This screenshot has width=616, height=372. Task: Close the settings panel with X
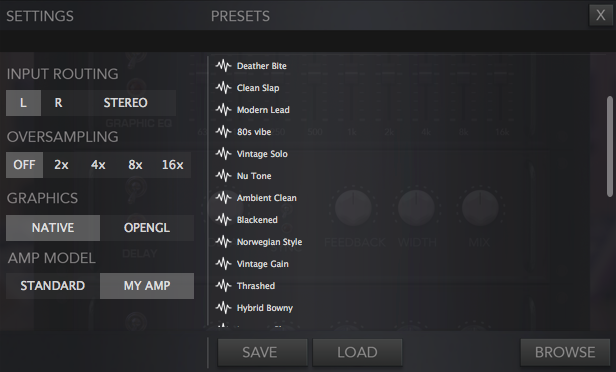[x=601, y=15]
